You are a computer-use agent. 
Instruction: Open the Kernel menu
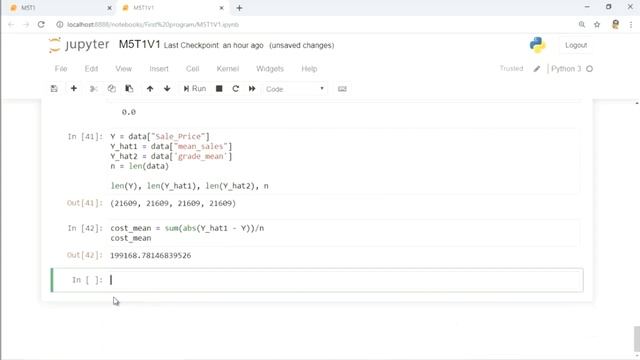228,69
